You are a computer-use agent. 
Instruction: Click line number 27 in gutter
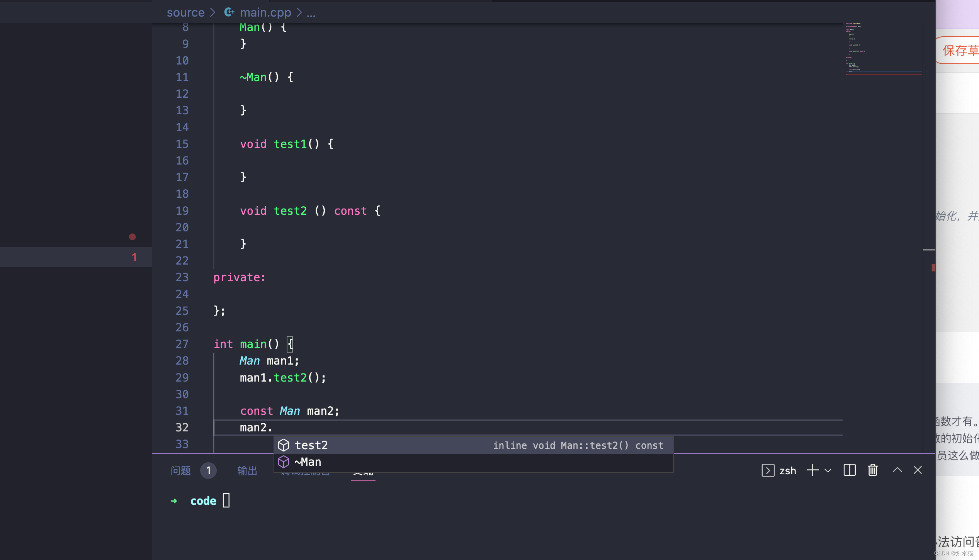[182, 344]
